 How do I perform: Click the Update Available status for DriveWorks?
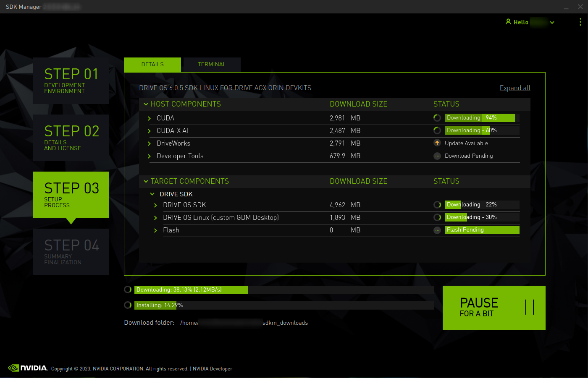[466, 143]
